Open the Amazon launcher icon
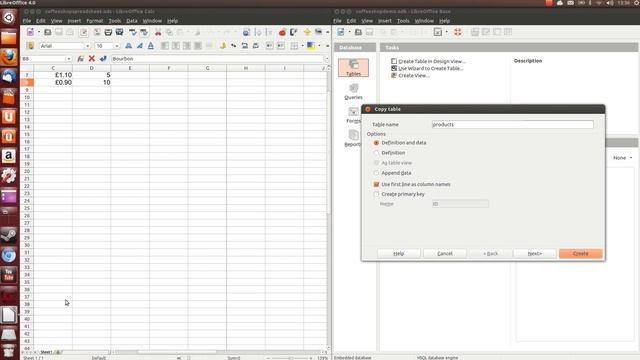 9,156
